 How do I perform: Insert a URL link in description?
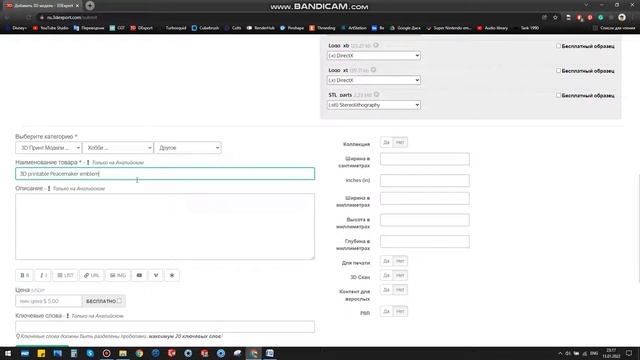click(x=91, y=276)
